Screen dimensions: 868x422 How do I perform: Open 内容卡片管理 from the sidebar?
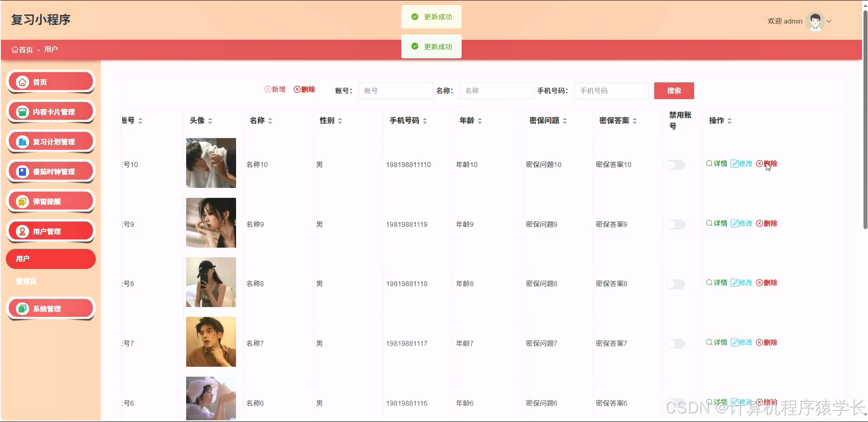50,111
